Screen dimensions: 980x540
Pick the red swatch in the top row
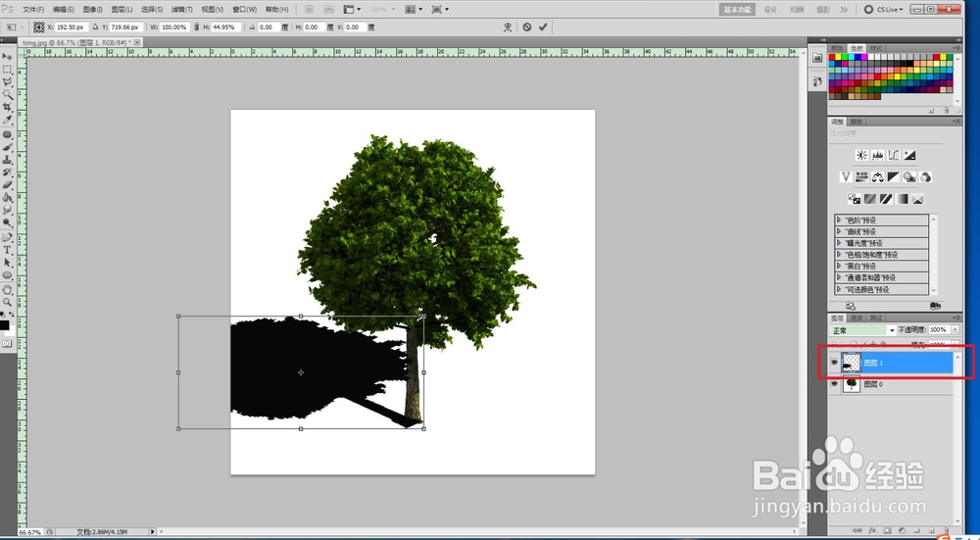(x=834, y=58)
